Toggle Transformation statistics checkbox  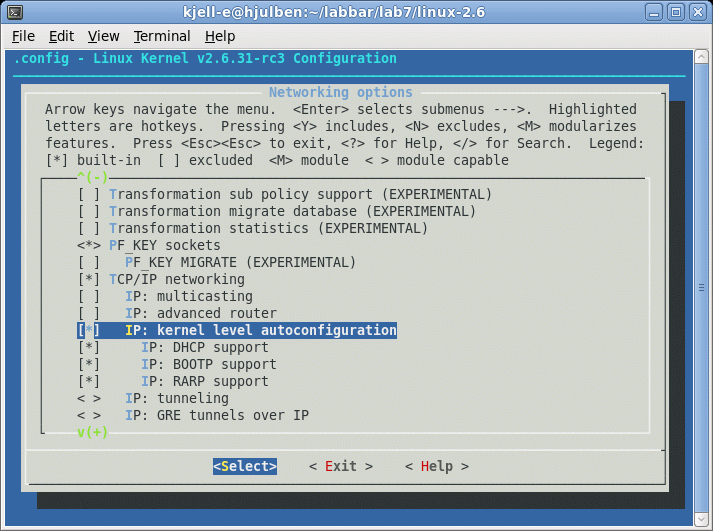pyautogui.click(x=89, y=228)
